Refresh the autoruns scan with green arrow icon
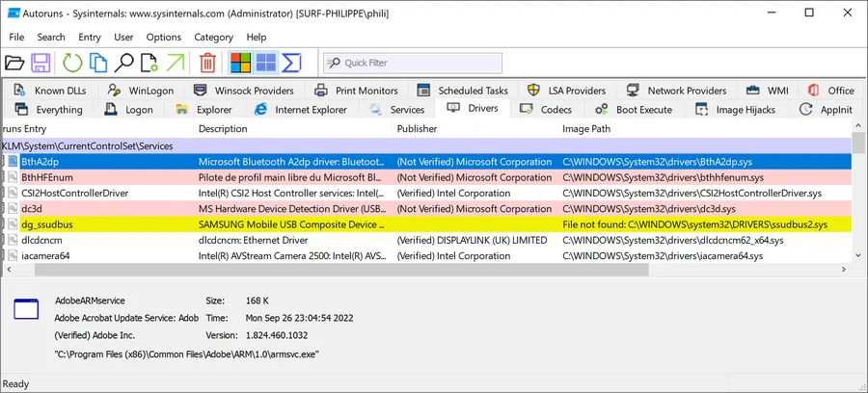Viewport: 868px width, 393px height. [x=72, y=63]
